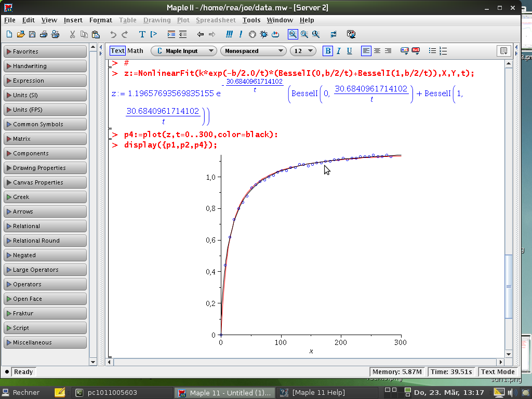Indent the section with the indent icon
532x399 pixels.
coord(171,34)
